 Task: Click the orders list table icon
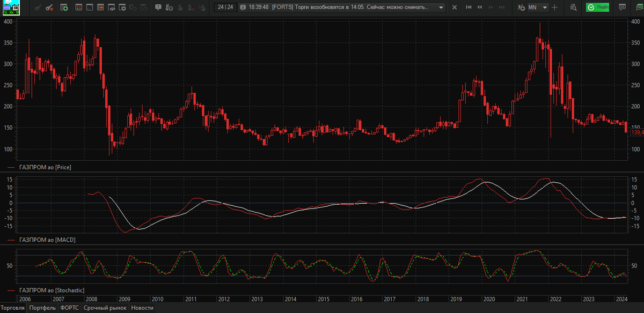(x=100, y=8)
